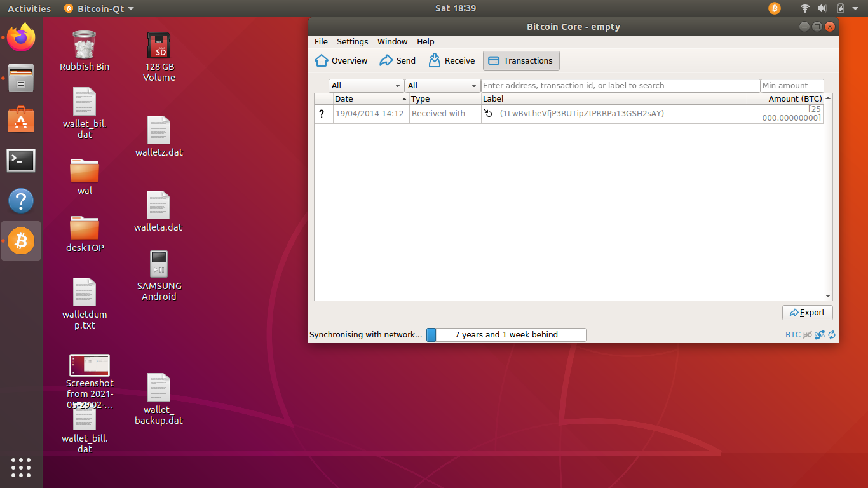
Task: Open the Window menu
Action: [393, 42]
